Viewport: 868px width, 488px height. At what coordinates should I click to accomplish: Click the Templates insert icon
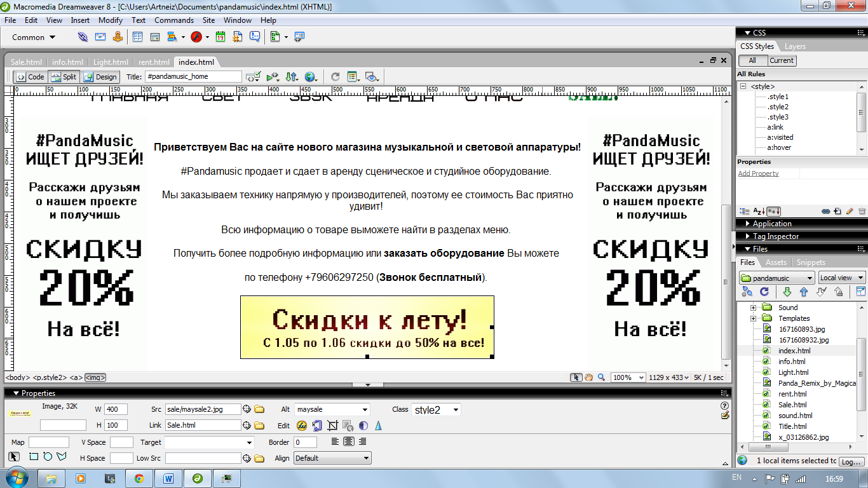(275, 37)
